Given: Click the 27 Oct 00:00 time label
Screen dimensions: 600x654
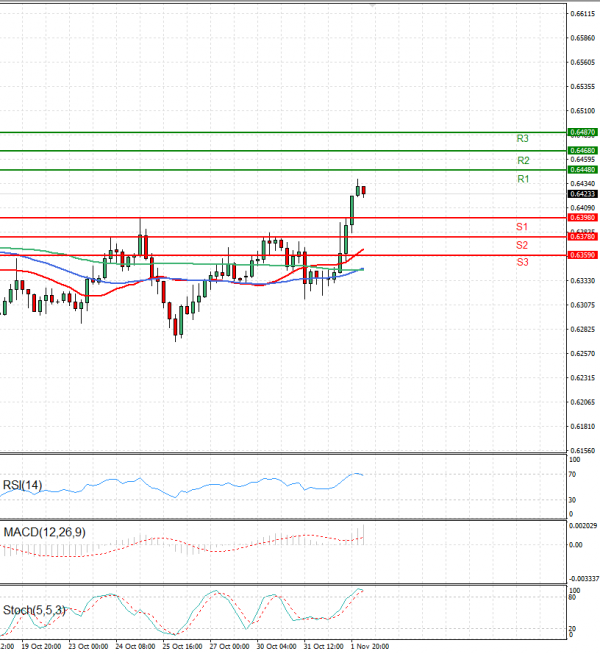Looking at the screenshot, I should pos(229,646).
